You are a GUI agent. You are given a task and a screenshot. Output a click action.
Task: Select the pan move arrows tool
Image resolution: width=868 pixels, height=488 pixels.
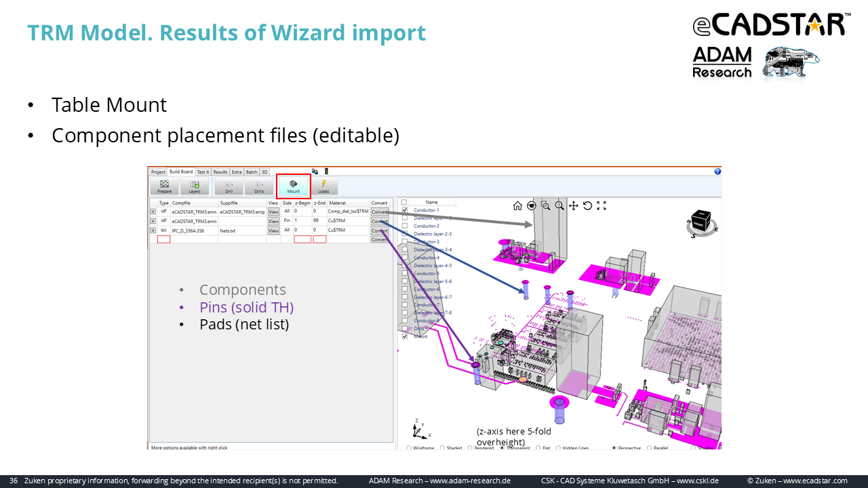tap(574, 205)
